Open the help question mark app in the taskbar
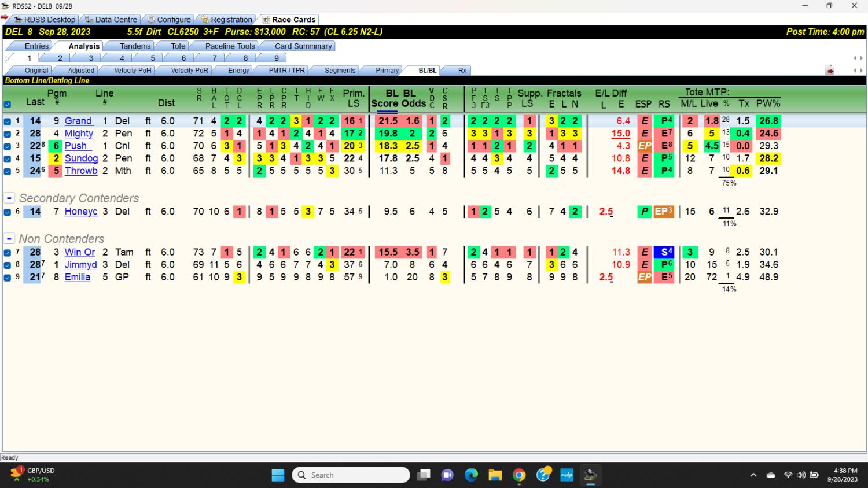This screenshot has height=488, width=868. [543, 475]
